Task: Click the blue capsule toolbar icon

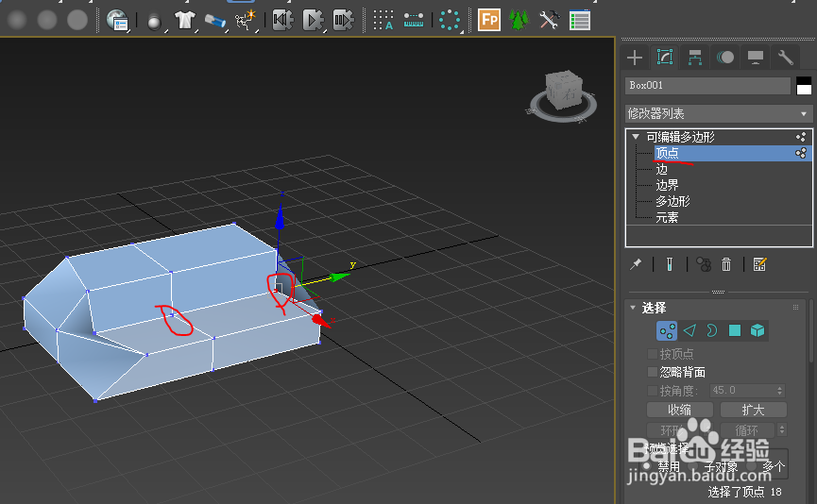Action: [214, 22]
